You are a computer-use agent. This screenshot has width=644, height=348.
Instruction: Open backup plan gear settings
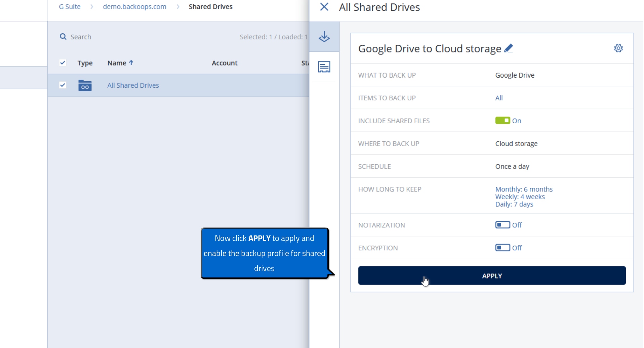coord(618,48)
